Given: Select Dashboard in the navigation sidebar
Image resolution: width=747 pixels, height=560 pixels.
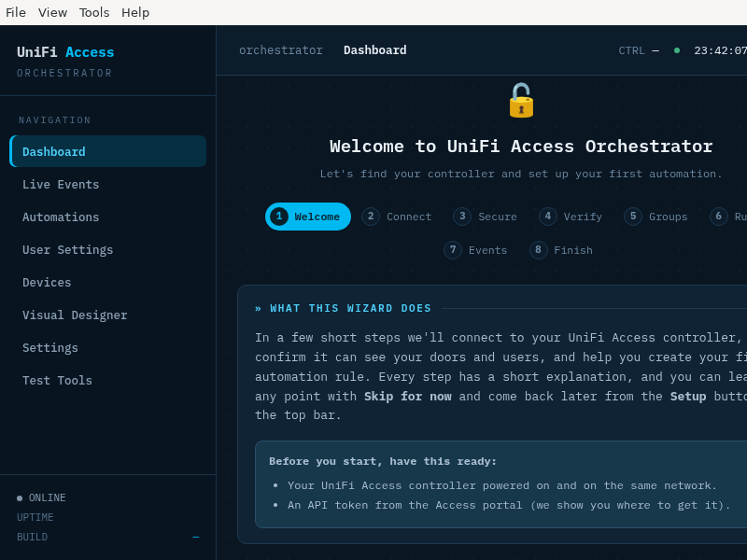Looking at the screenshot, I should click(x=107, y=151).
